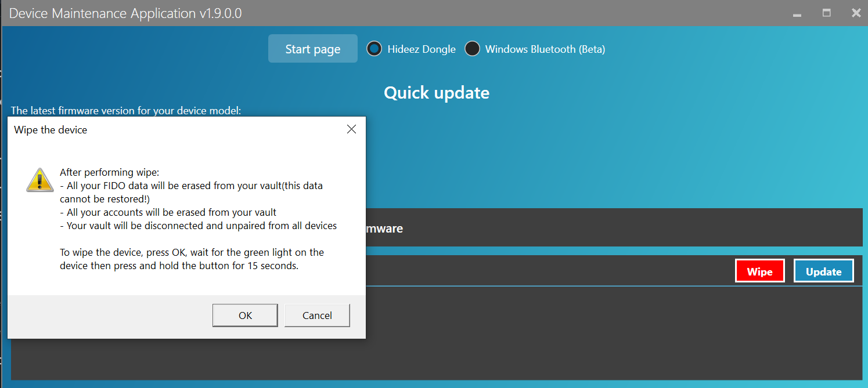The image size is (868, 388).
Task: Select the Hideez Dongle radio option
Action: pyautogui.click(x=374, y=49)
